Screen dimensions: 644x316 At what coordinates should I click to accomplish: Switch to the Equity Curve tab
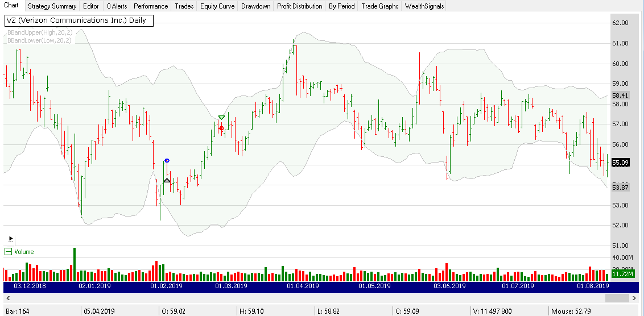(217, 6)
